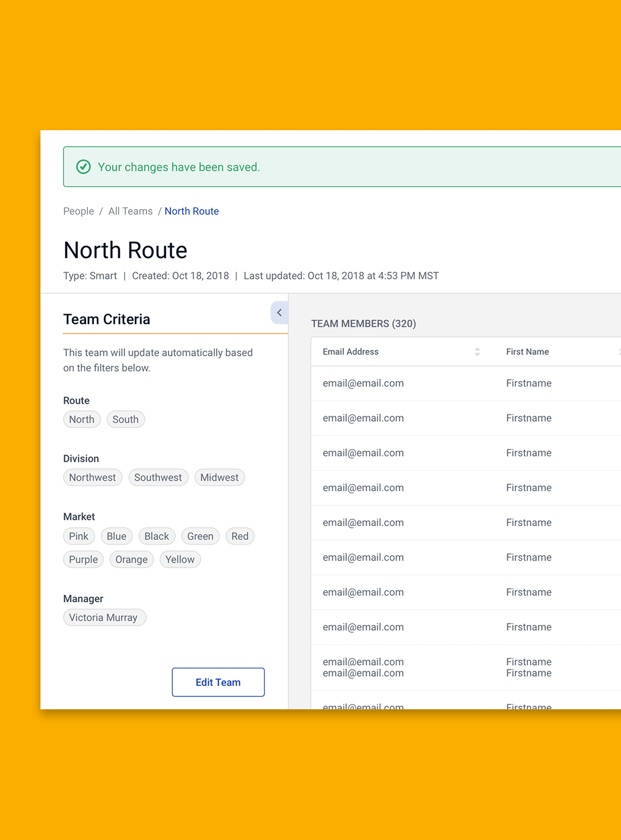Click 'Your changes have been saved.' message

(179, 167)
